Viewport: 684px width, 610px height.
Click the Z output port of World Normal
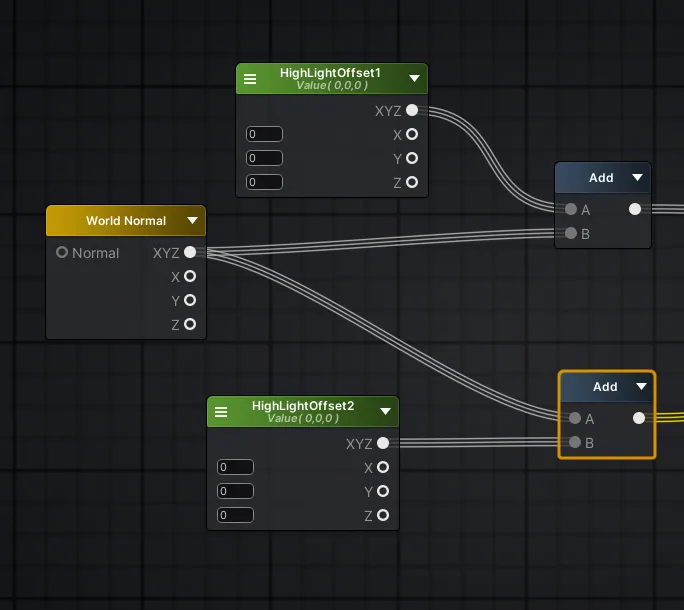pos(190,324)
